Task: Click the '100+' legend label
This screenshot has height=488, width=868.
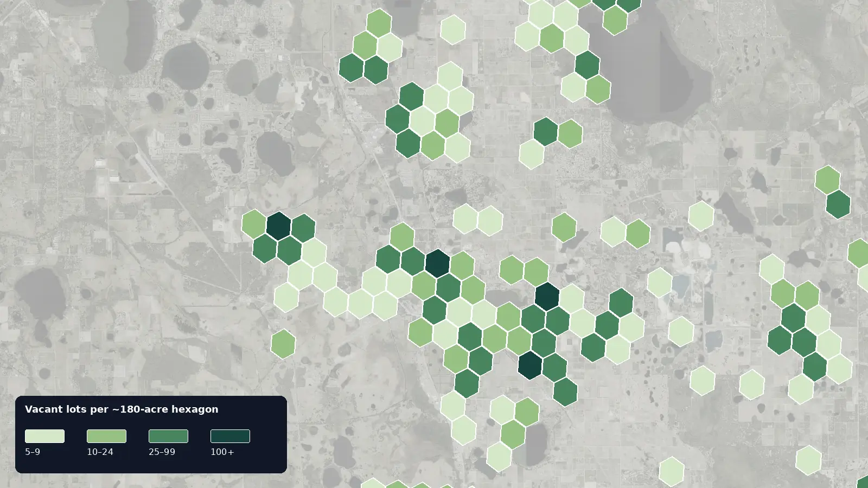Action: point(222,452)
